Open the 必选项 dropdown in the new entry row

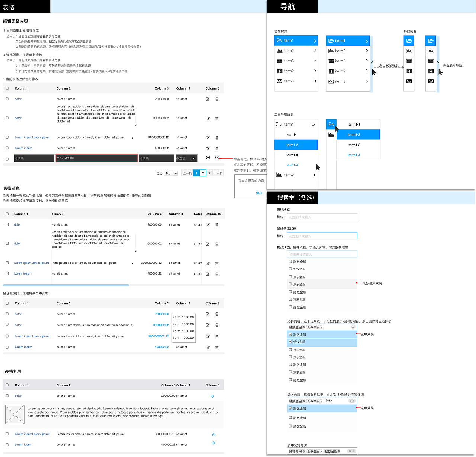click(186, 158)
